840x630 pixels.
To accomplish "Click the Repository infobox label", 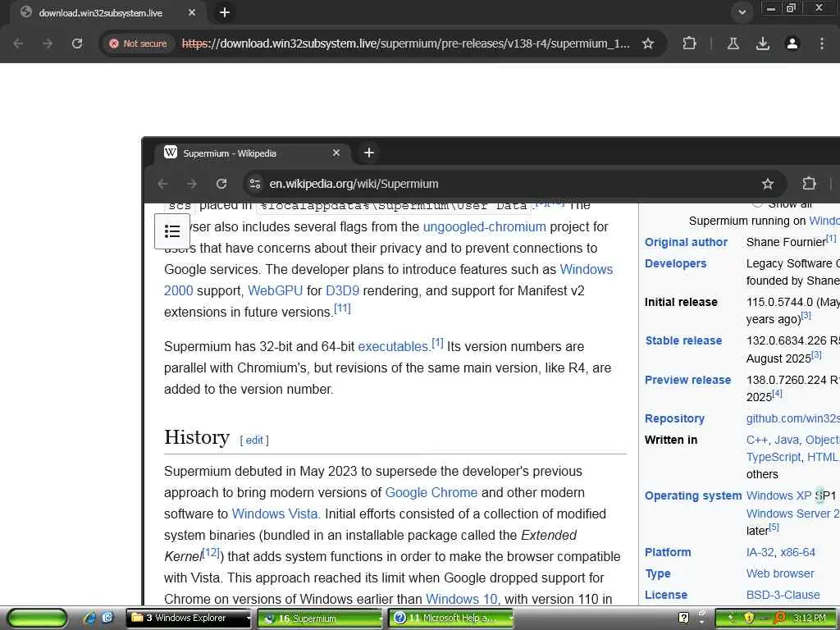I will [x=674, y=418].
